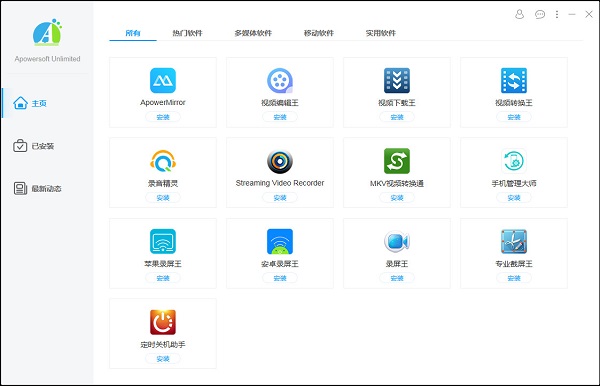Open 最新动态 news section in sidebar
Image resolution: width=600 pixels, height=386 pixels.
tap(38, 188)
